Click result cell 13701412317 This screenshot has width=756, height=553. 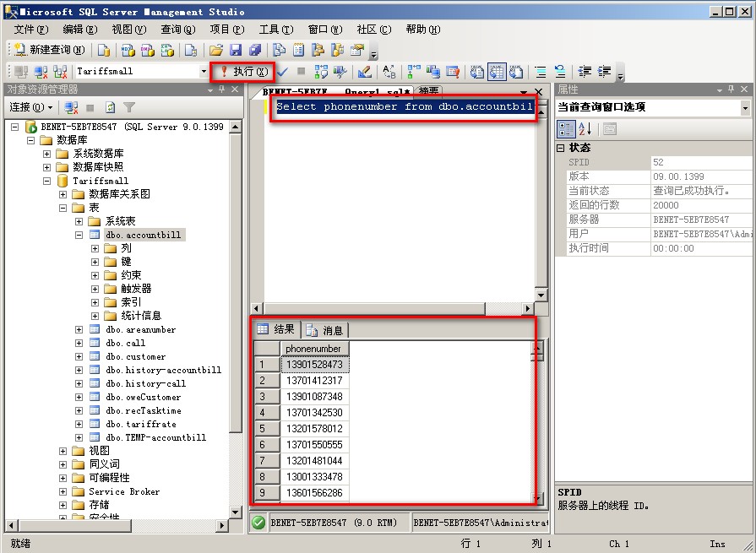[x=314, y=381]
